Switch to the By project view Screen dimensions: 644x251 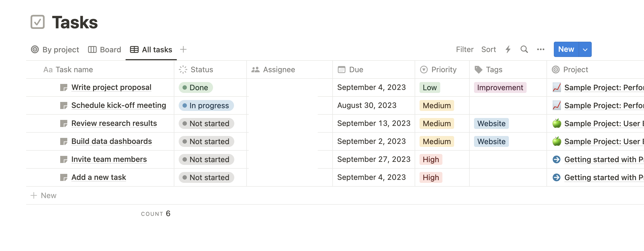pos(55,50)
